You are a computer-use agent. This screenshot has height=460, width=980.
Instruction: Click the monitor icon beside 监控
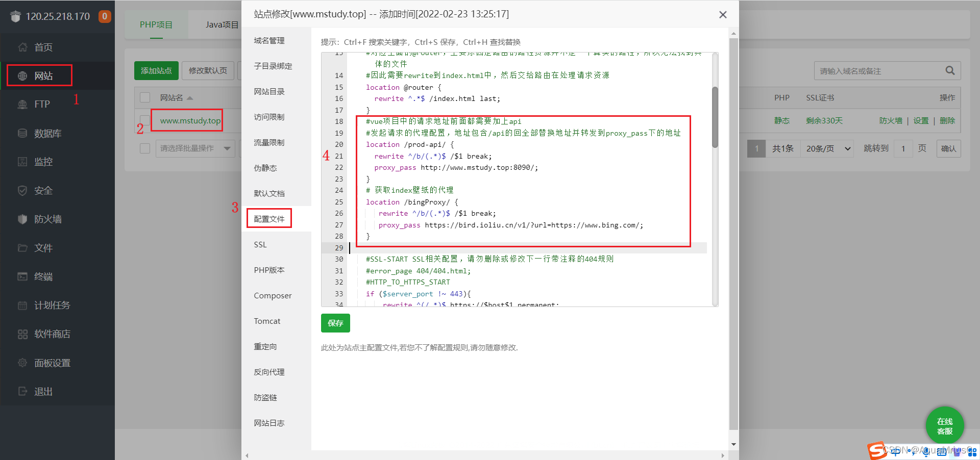click(x=22, y=162)
